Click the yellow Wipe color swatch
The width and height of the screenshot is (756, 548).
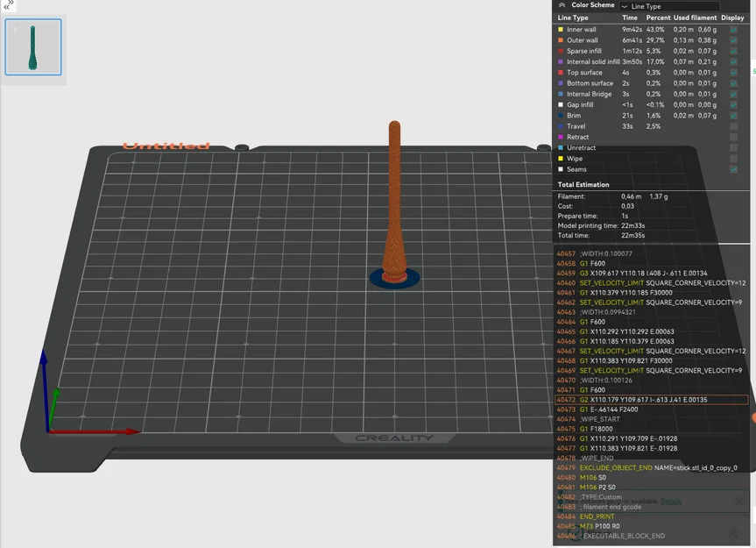(561, 159)
